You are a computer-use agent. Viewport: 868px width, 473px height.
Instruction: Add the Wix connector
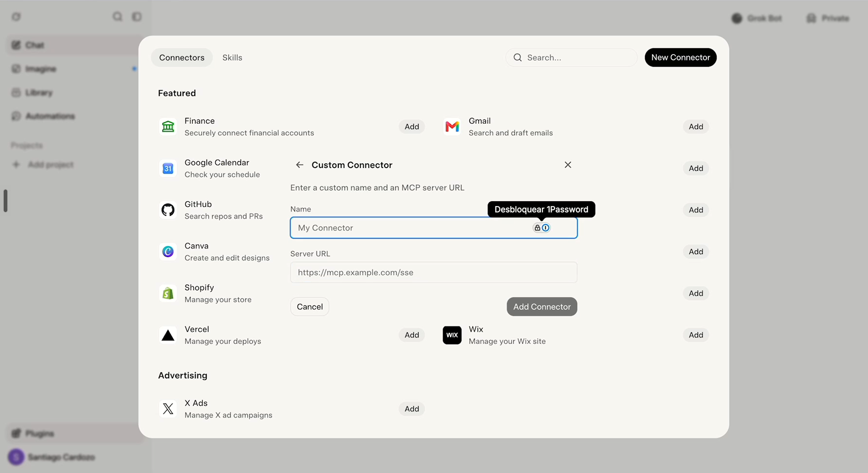pos(696,335)
